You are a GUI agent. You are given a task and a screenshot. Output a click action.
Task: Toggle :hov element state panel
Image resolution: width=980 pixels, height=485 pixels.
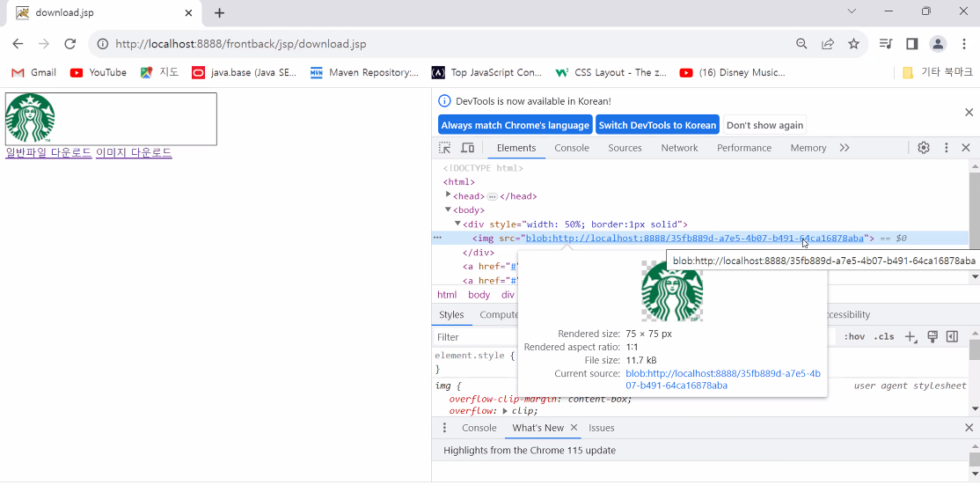pos(853,337)
